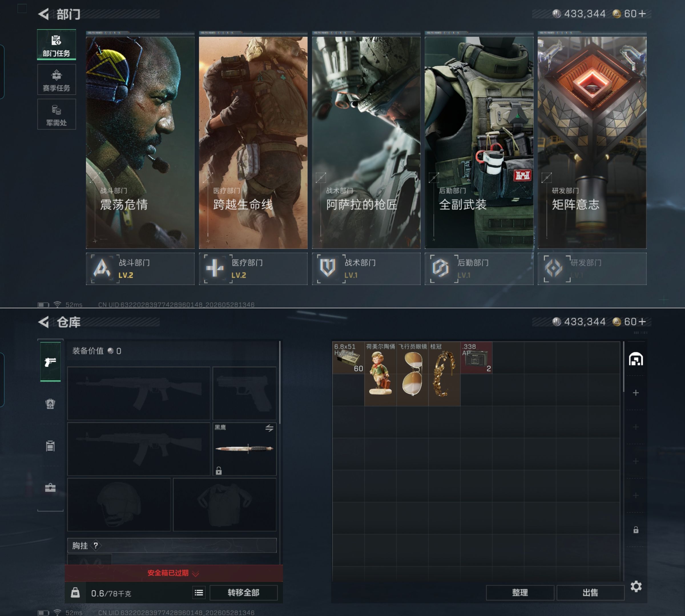This screenshot has height=616, width=685.
Task: Show help for 胸挂 question mark
Action: coord(96,546)
